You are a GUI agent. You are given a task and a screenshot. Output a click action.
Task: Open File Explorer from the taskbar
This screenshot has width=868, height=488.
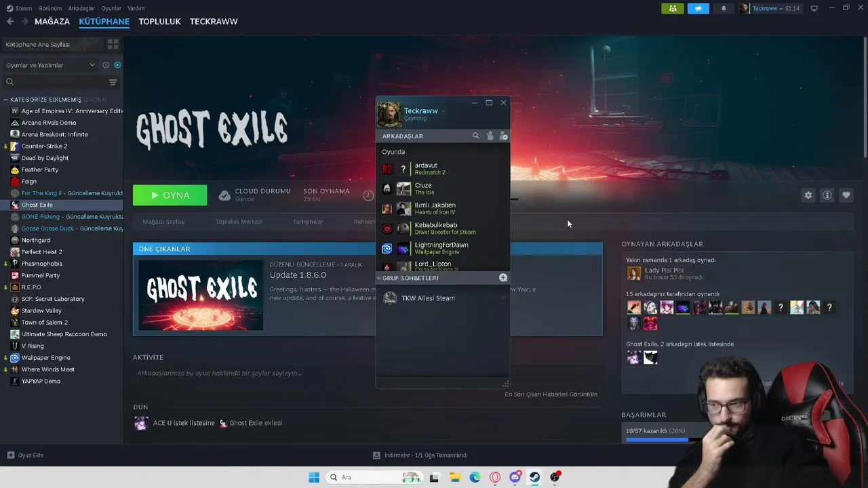click(x=455, y=477)
